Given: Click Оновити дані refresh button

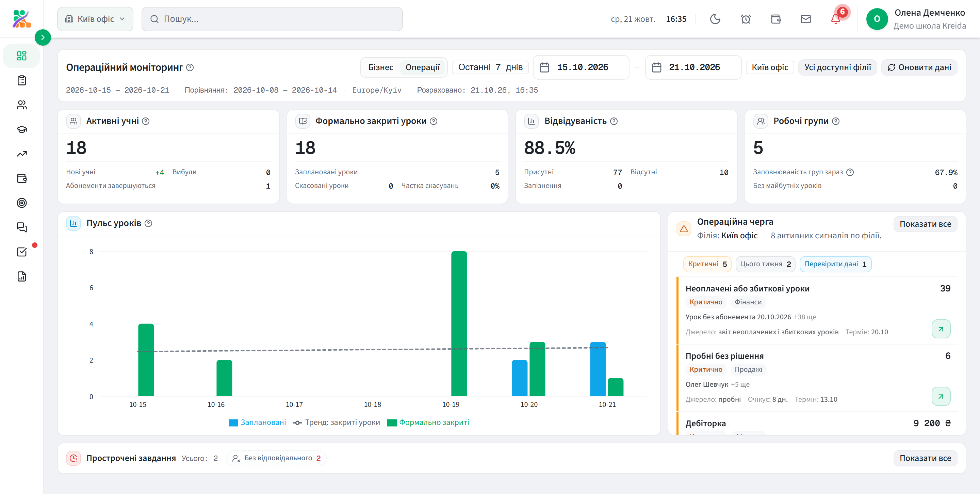Looking at the screenshot, I should click(x=919, y=67).
